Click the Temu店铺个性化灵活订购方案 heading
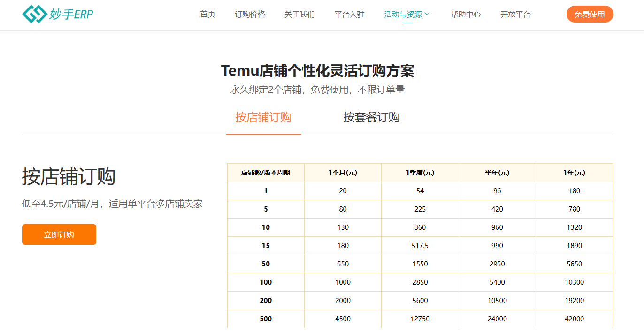This screenshot has height=333, width=644. pos(318,71)
